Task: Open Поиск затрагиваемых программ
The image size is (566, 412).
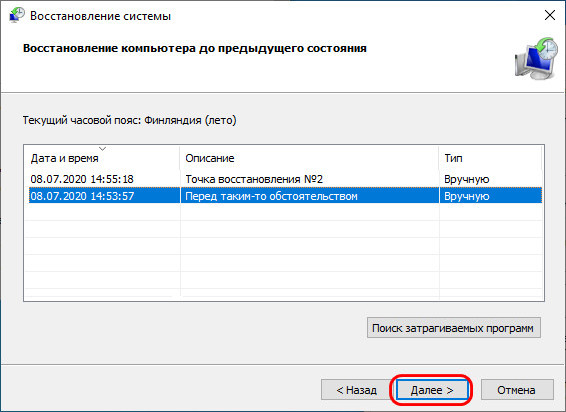Action: click(454, 328)
